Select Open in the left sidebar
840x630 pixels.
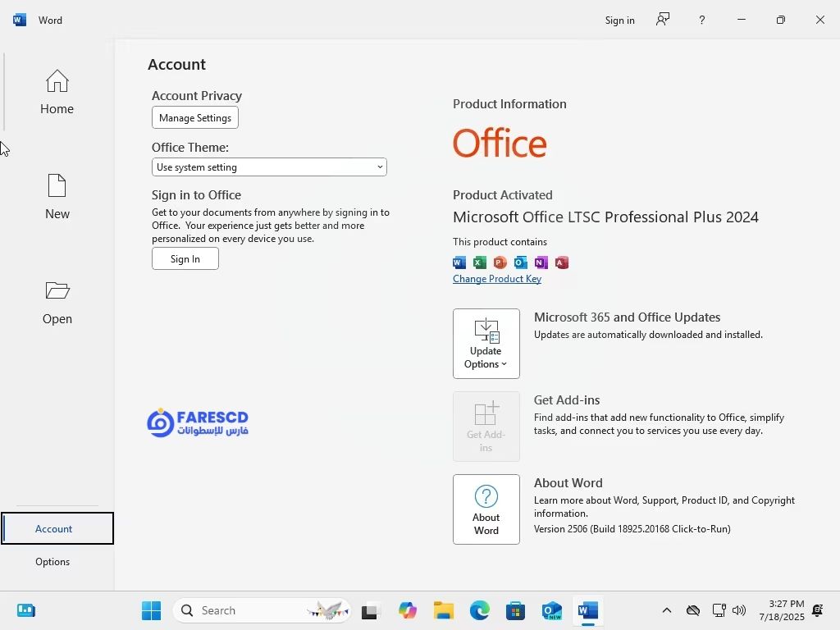(57, 303)
